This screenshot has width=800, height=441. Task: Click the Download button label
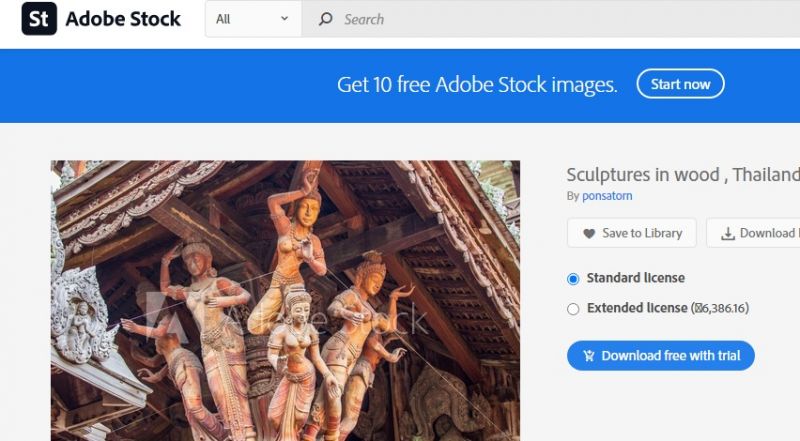click(767, 233)
